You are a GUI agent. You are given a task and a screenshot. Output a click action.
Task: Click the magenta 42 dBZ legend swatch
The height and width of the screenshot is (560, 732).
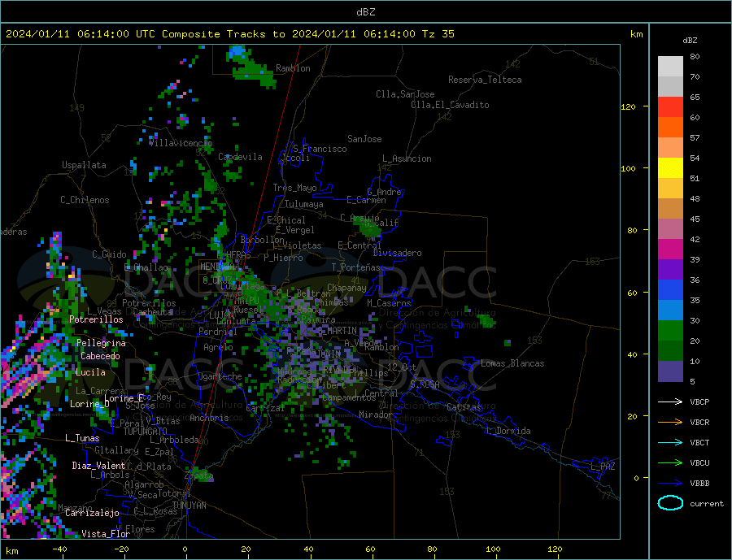pos(670,250)
